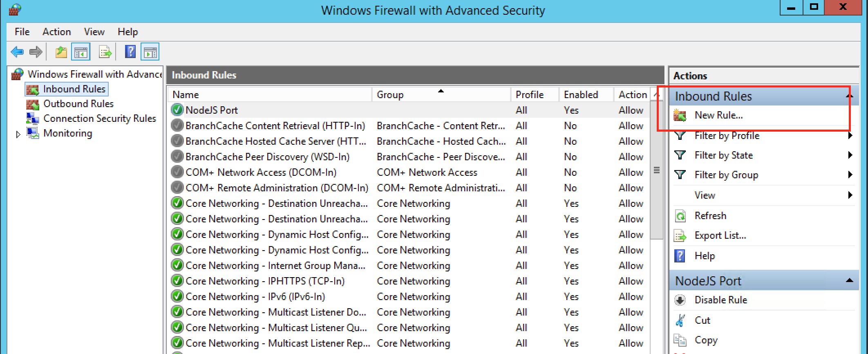Toggle Show/Hide Console Tree toolbar icon
The image size is (868, 354).
[x=81, y=52]
